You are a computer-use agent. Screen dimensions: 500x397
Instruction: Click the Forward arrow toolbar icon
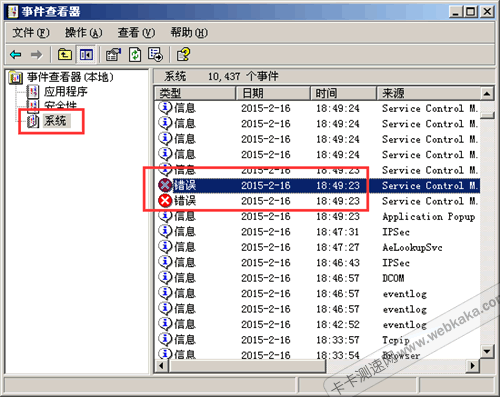click(x=37, y=54)
